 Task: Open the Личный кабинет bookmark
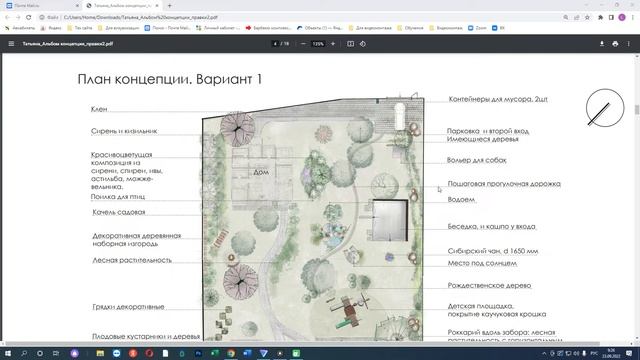(218, 28)
